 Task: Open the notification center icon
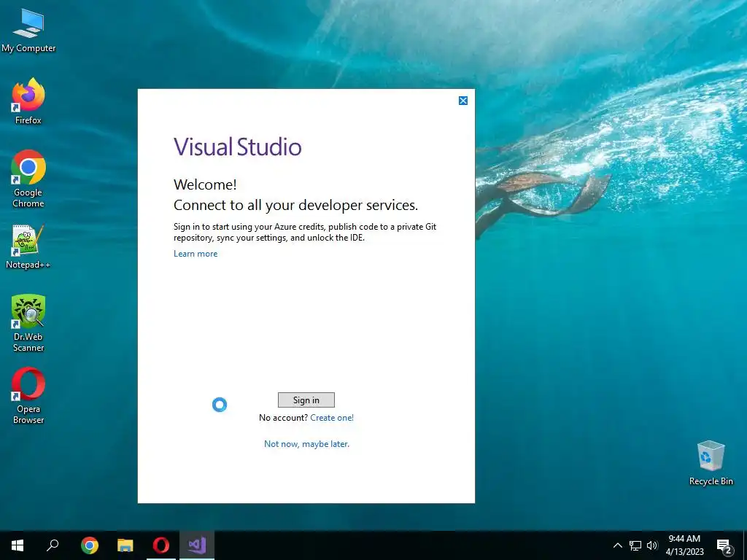tap(724, 545)
